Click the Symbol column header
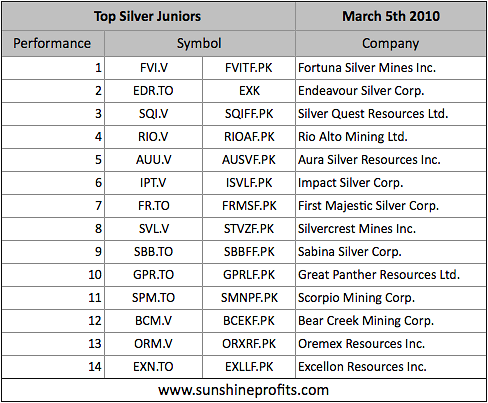 click(x=199, y=44)
